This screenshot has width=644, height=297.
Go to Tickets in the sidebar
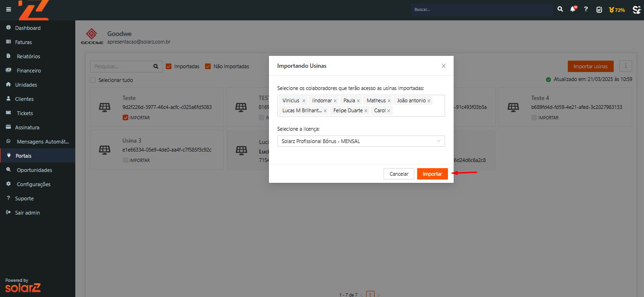click(x=25, y=113)
